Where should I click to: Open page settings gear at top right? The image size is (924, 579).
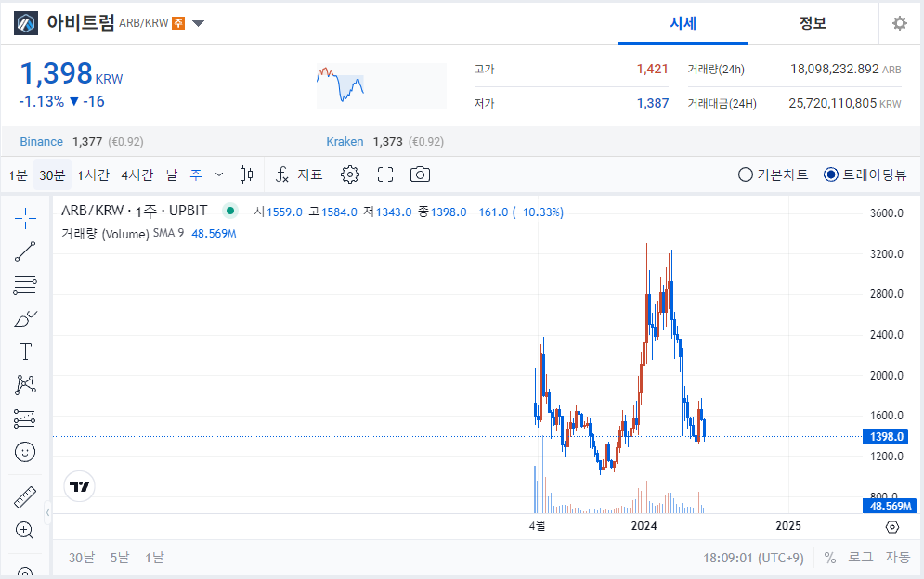[899, 23]
